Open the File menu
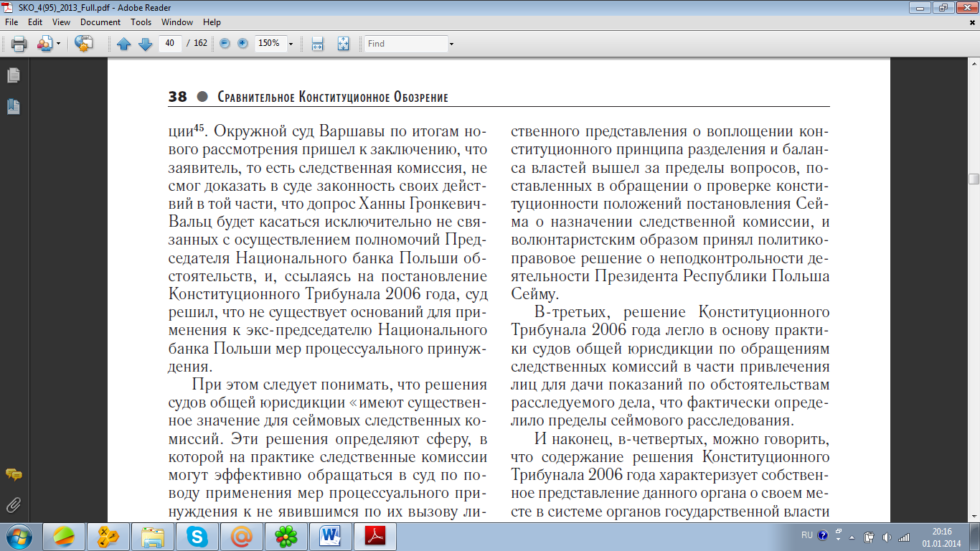This screenshot has height=551, width=980. click(x=11, y=22)
